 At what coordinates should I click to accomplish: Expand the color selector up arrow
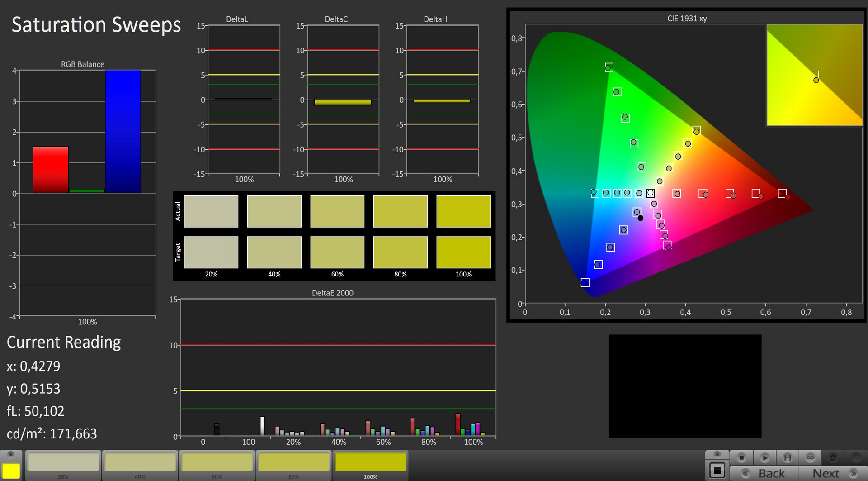pyautogui.click(x=11, y=454)
